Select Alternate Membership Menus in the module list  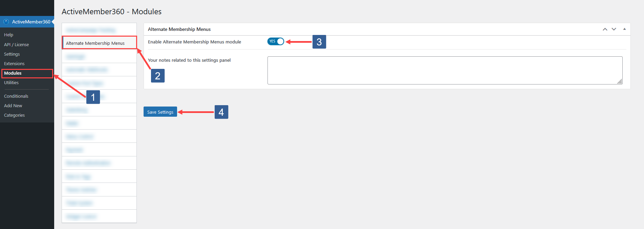[x=99, y=43]
